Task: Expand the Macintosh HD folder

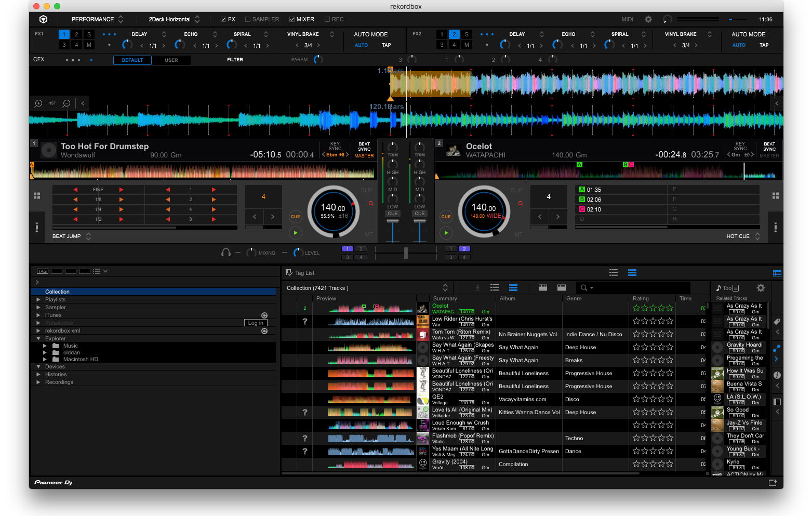Action: click(x=45, y=360)
